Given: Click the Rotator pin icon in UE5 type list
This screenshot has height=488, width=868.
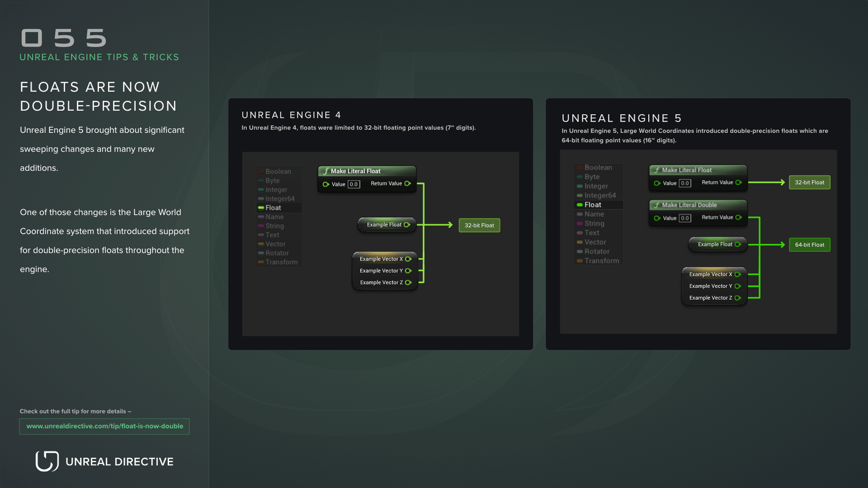Looking at the screenshot, I should (579, 251).
